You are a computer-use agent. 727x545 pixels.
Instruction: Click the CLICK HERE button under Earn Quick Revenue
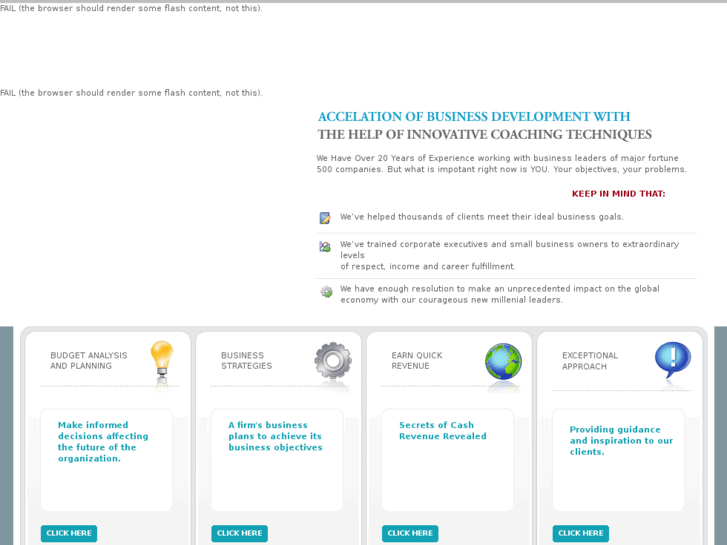[410, 533]
